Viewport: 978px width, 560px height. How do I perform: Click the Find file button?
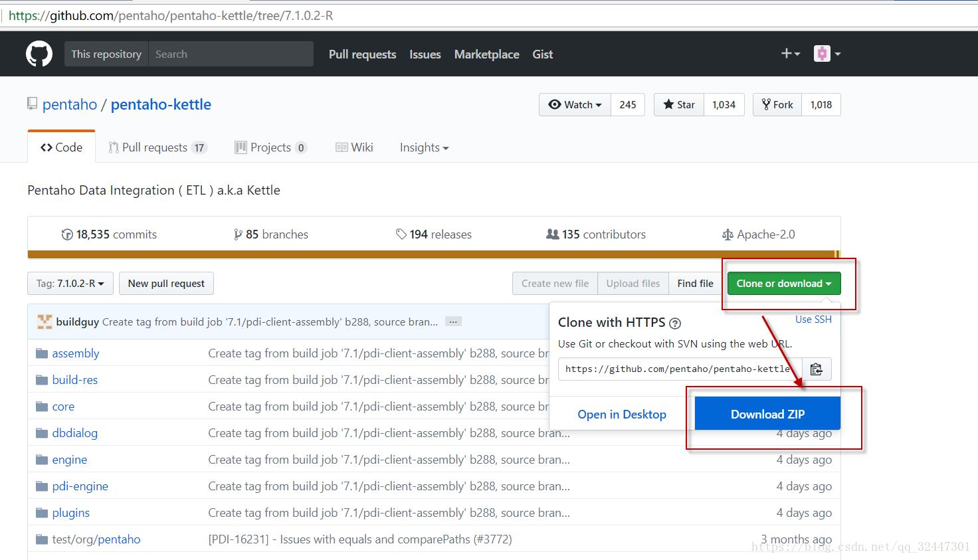[x=696, y=284]
